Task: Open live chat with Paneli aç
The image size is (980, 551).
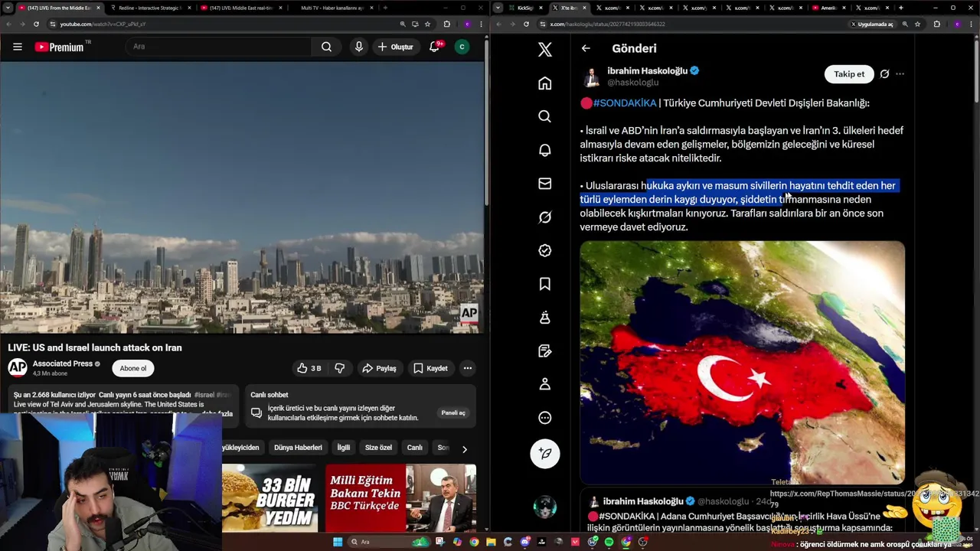Action: click(x=453, y=412)
